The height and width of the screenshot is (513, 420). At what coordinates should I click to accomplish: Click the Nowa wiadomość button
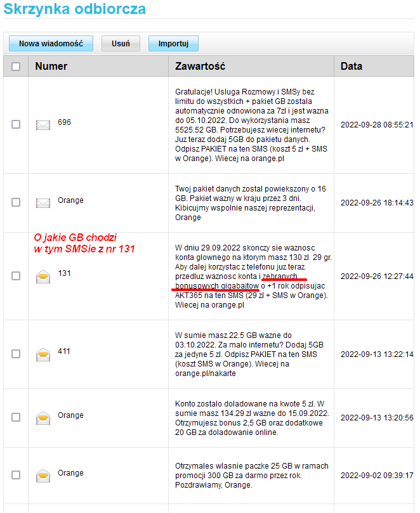(x=51, y=44)
